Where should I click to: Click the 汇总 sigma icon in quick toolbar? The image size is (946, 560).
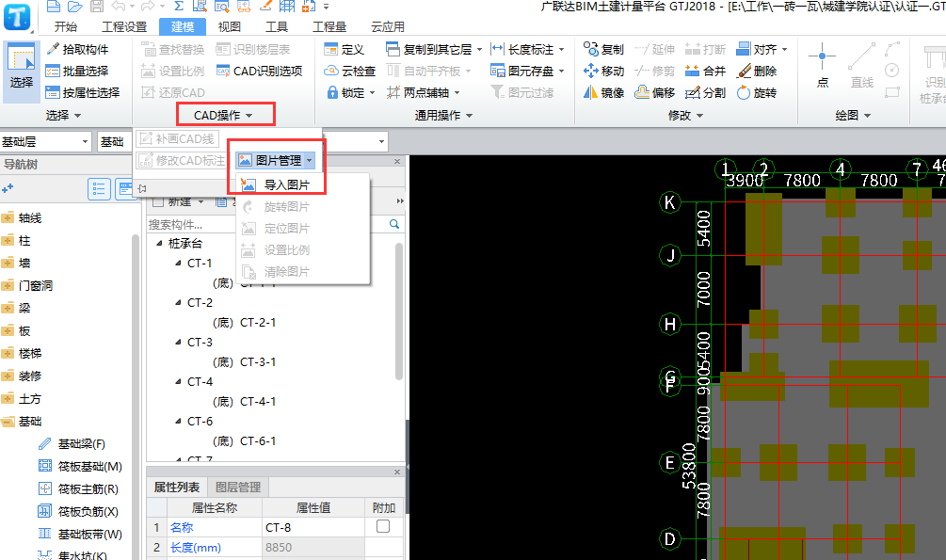179,6
